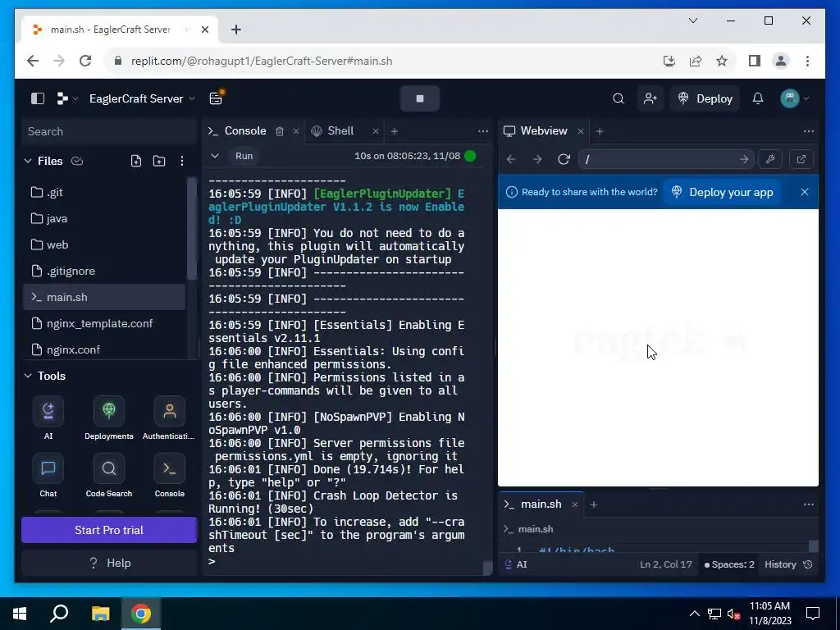The width and height of the screenshot is (840, 630).
Task: Open the AI tool
Action: (48, 418)
